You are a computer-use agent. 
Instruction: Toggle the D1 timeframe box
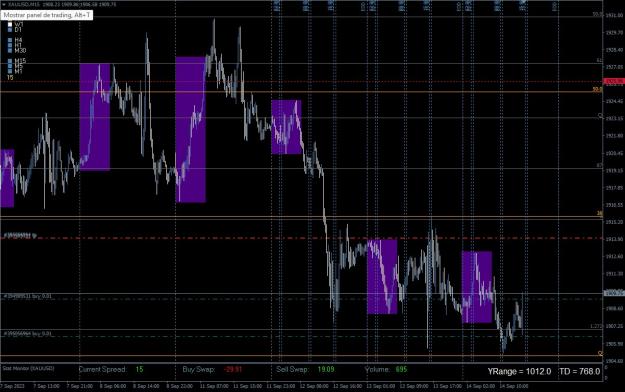10,30
